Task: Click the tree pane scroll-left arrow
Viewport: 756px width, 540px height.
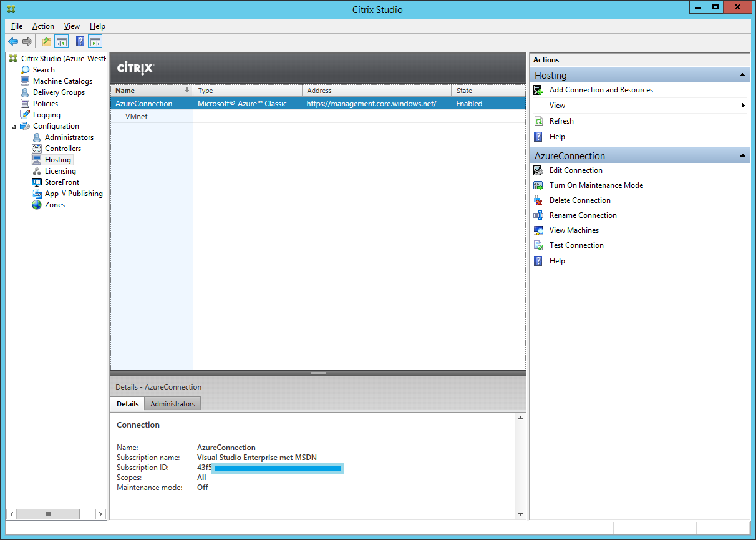Action: coord(11,514)
